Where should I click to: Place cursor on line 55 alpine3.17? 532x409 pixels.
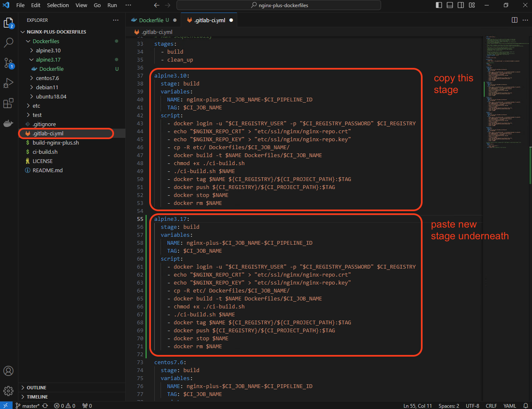172,219
